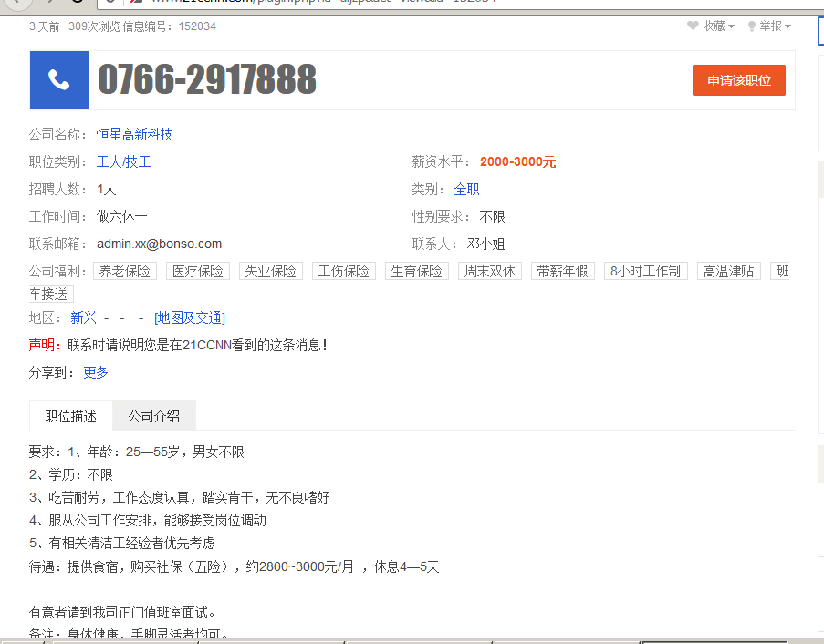The image size is (824, 644).
Task: Switch to the 公司介绍 tab
Action: pyautogui.click(x=153, y=416)
